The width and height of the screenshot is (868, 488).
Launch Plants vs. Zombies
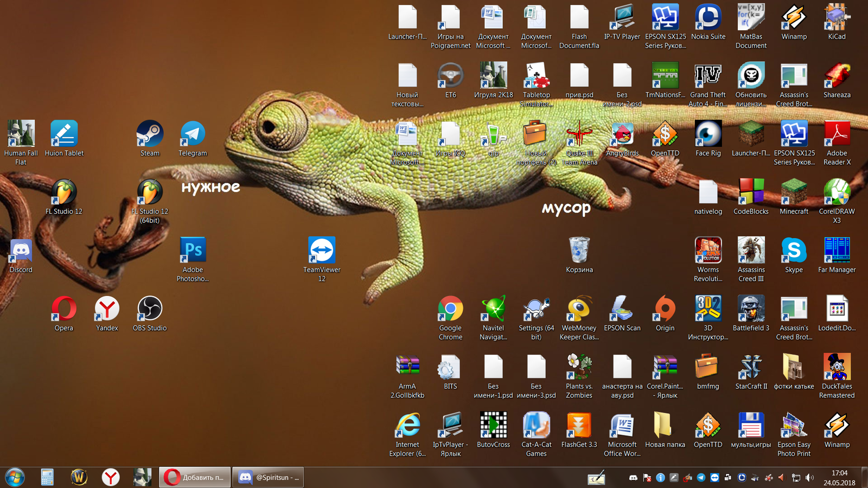click(579, 376)
